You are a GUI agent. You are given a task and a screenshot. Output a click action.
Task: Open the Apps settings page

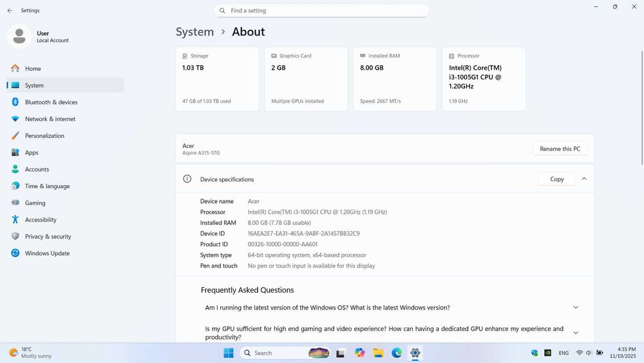tap(65, 153)
